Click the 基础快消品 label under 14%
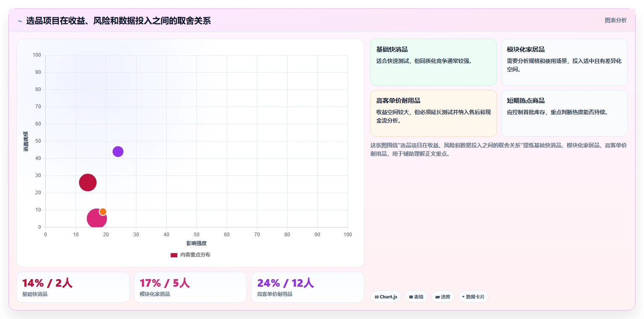The height and width of the screenshot is (319, 644). 35,294
